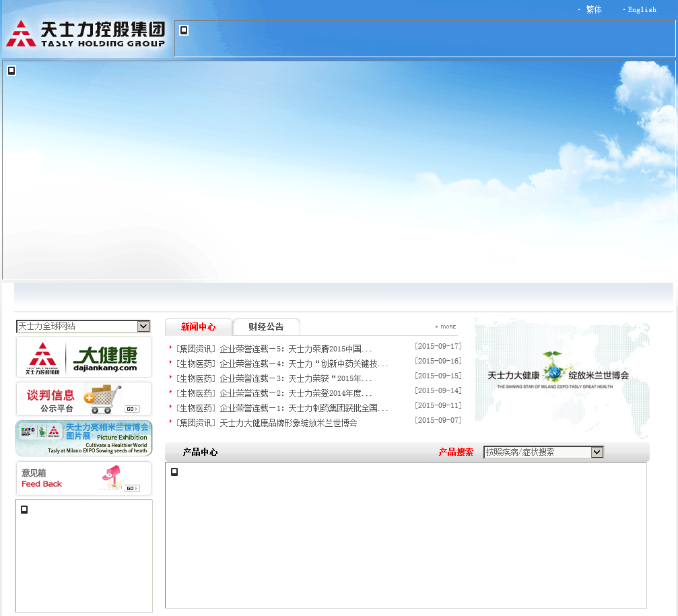Click broken plugin icon in sky banner

[x=11, y=71]
